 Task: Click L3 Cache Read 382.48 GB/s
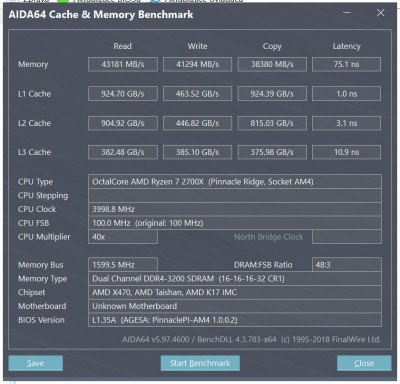click(123, 152)
